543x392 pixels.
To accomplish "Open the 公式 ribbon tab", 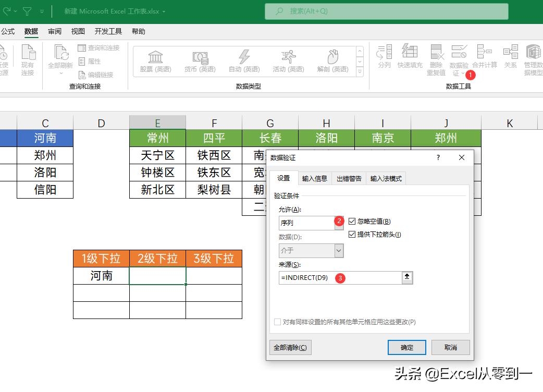I will click(8, 31).
